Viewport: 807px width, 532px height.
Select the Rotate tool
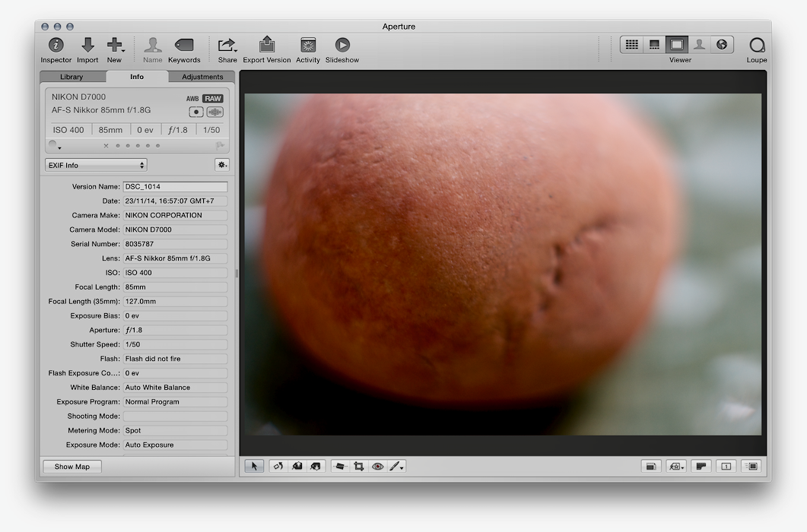(278, 466)
